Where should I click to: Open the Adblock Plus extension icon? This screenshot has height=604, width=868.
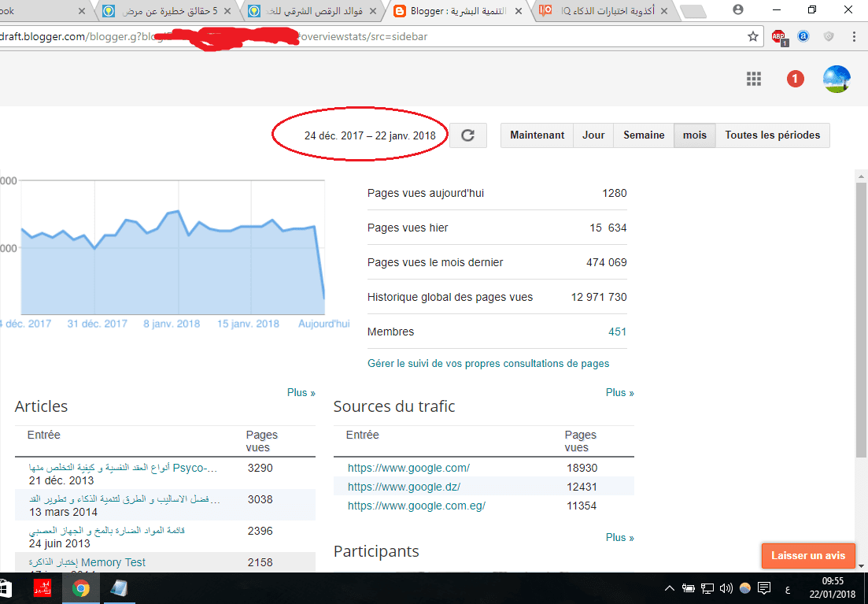click(779, 37)
